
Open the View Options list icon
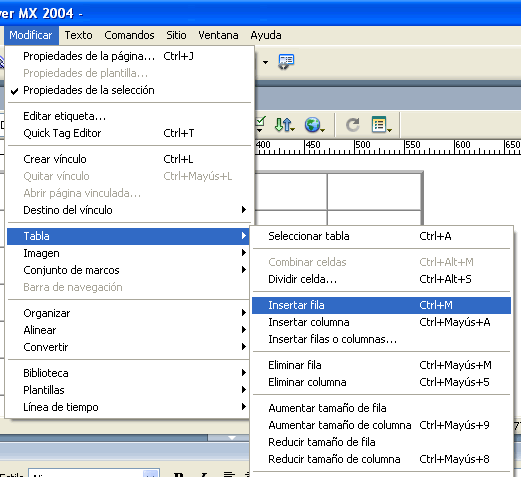(381, 125)
